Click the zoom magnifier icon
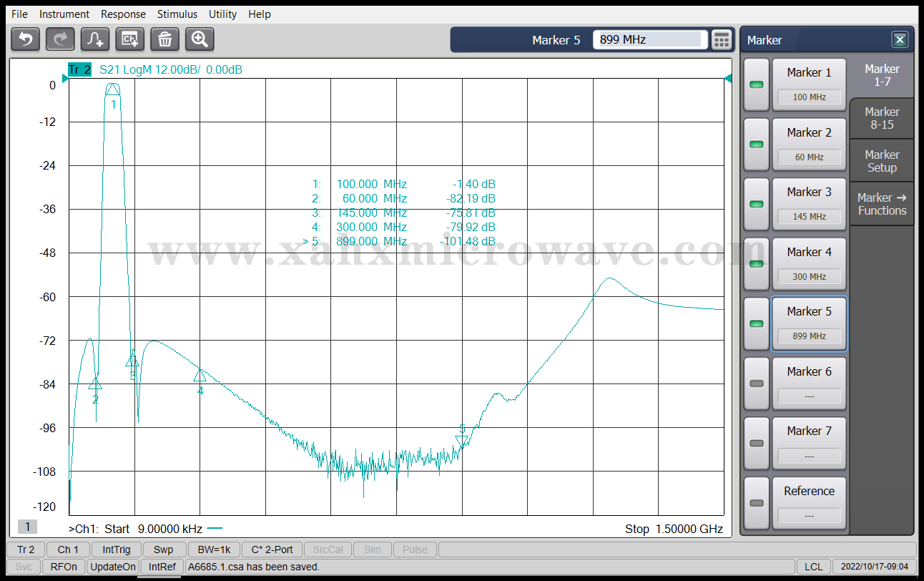 coord(200,39)
